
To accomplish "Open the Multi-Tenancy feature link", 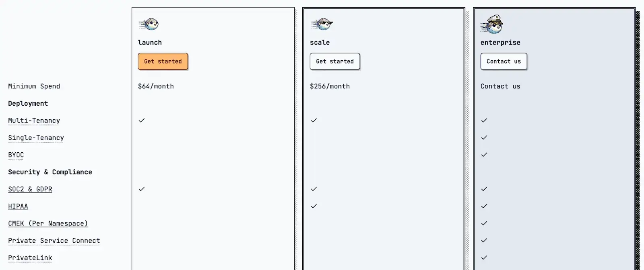I will [34, 121].
